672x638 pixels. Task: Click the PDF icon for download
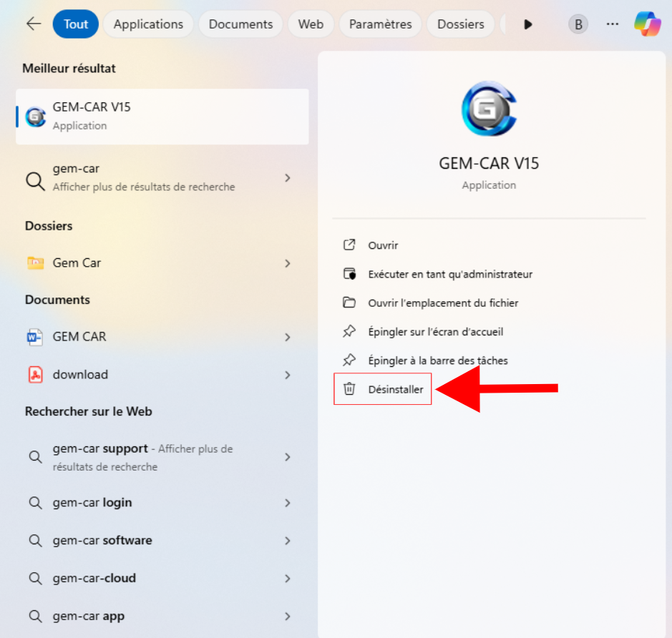(35, 375)
